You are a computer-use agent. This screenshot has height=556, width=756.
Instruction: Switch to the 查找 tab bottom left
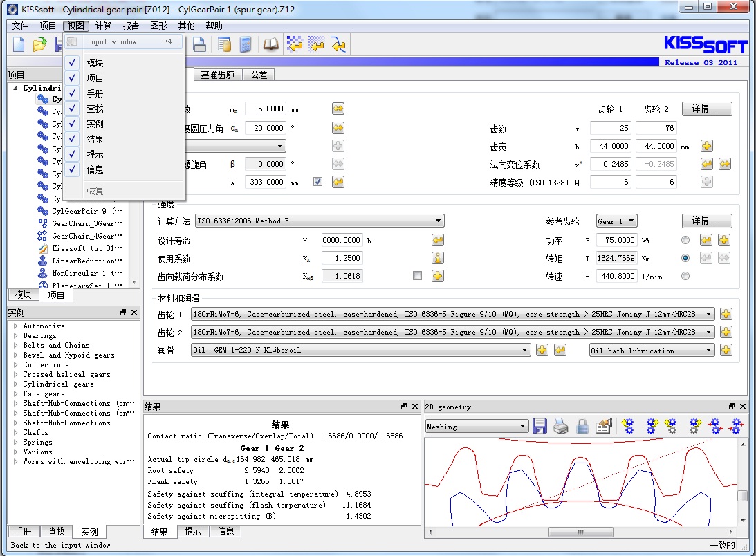[56, 531]
